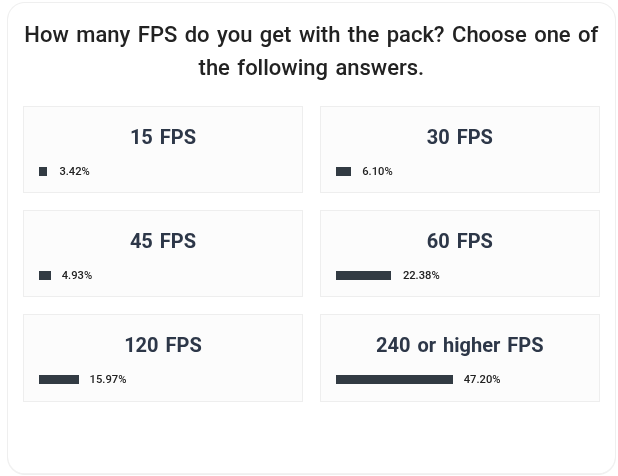Click the 15.97% percentage label

click(108, 380)
